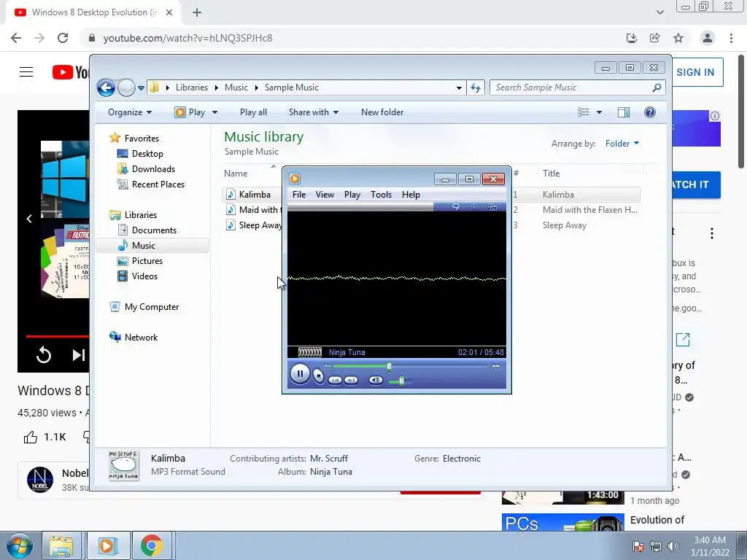Screen dimensions: 747x560
Task: Toggle the preview pane icon
Action: pyautogui.click(x=624, y=112)
